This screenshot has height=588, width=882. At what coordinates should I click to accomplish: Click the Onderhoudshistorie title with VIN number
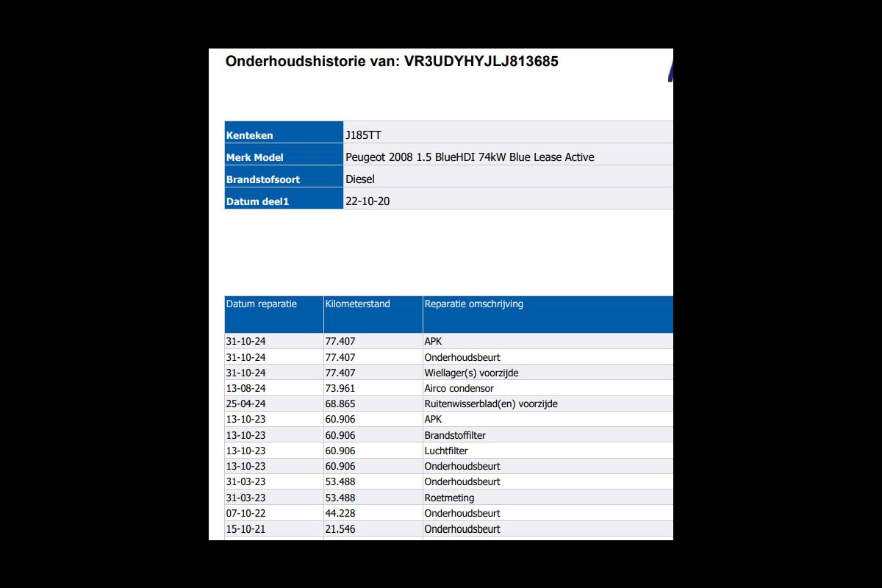coord(392,62)
